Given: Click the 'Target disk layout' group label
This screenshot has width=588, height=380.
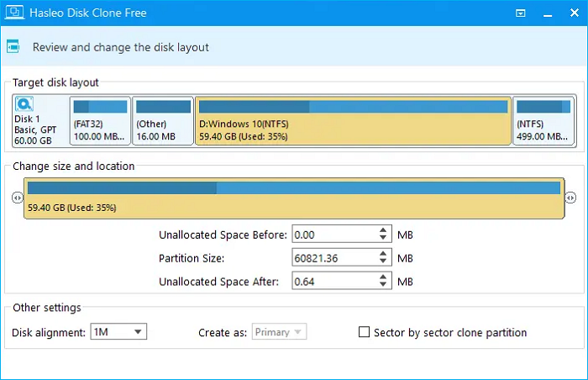Looking at the screenshot, I should click(55, 82).
